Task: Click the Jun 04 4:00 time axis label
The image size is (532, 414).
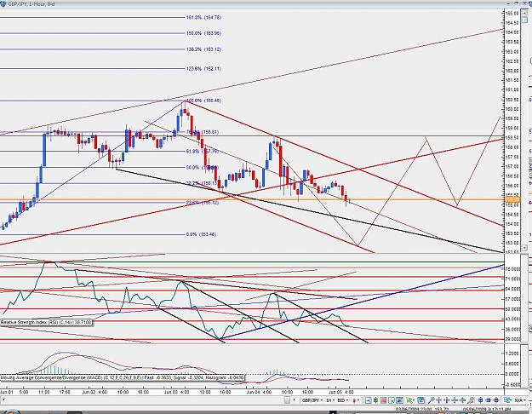Action: click(259, 392)
